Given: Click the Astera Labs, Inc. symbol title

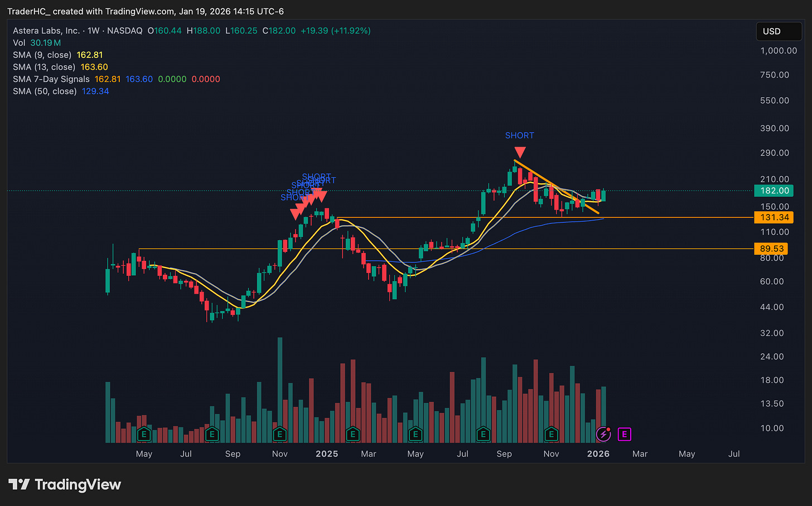Looking at the screenshot, I should [46, 31].
